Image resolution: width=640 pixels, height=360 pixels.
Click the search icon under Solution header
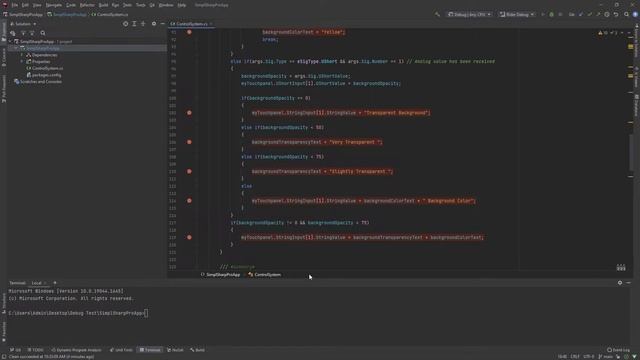pyautogui.click(x=43, y=33)
